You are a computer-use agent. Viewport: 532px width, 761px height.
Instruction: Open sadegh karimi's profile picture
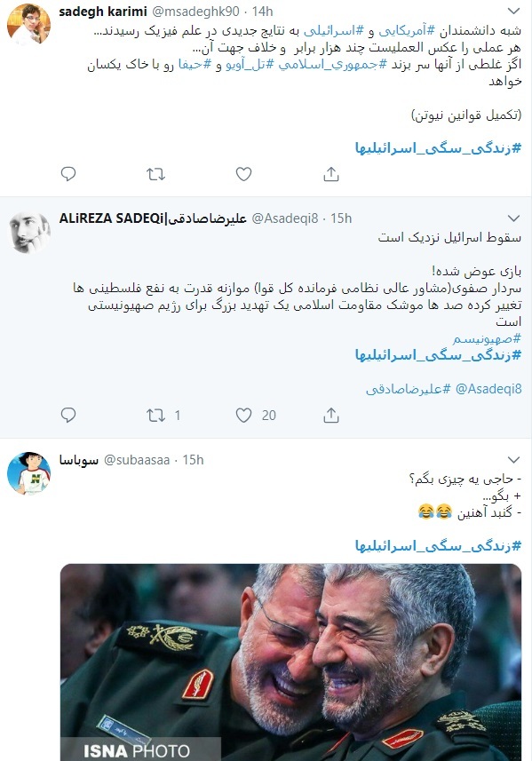(x=28, y=24)
